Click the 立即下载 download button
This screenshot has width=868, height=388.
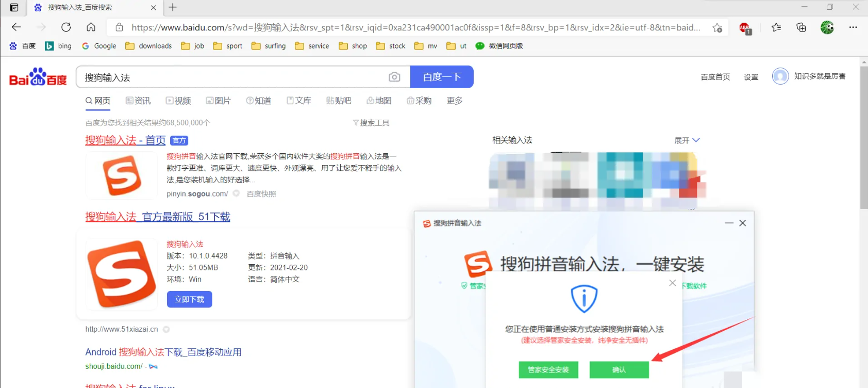(190, 299)
